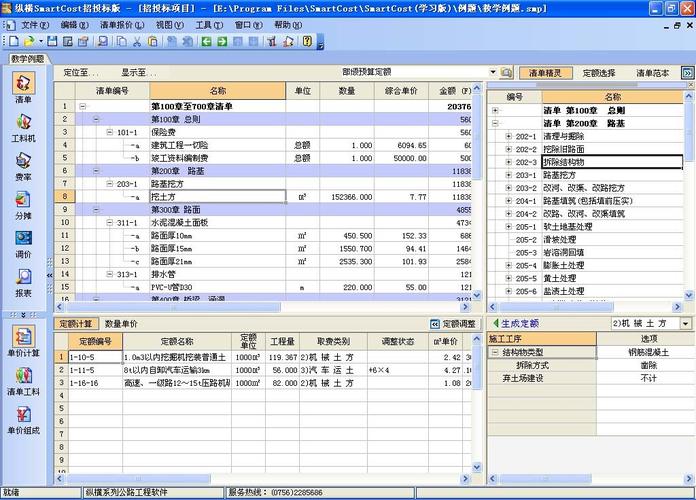Open the 清单报价 menu
The height and width of the screenshot is (500, 696).
pyautogui.click(x=122, y=25)
